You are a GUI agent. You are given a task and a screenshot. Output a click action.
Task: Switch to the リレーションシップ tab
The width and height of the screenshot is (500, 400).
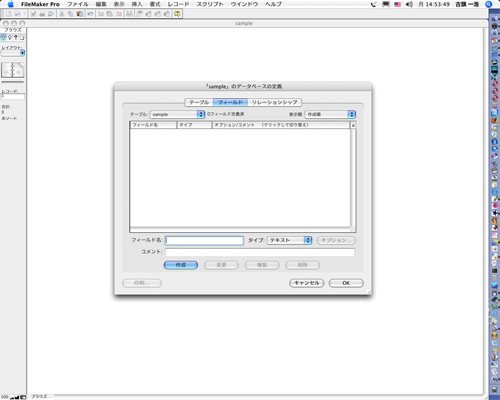[274, 102]
